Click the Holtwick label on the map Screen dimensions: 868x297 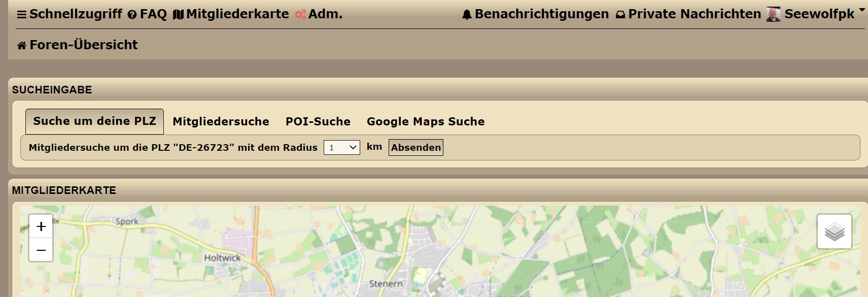click(x=222, y=258)
